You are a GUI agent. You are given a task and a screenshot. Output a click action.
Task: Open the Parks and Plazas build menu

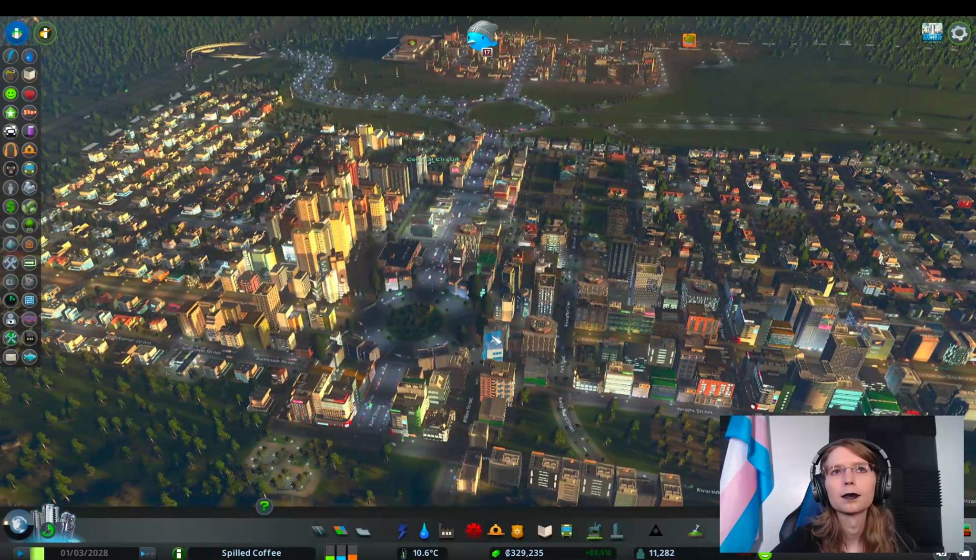click(x=594, y=531)
